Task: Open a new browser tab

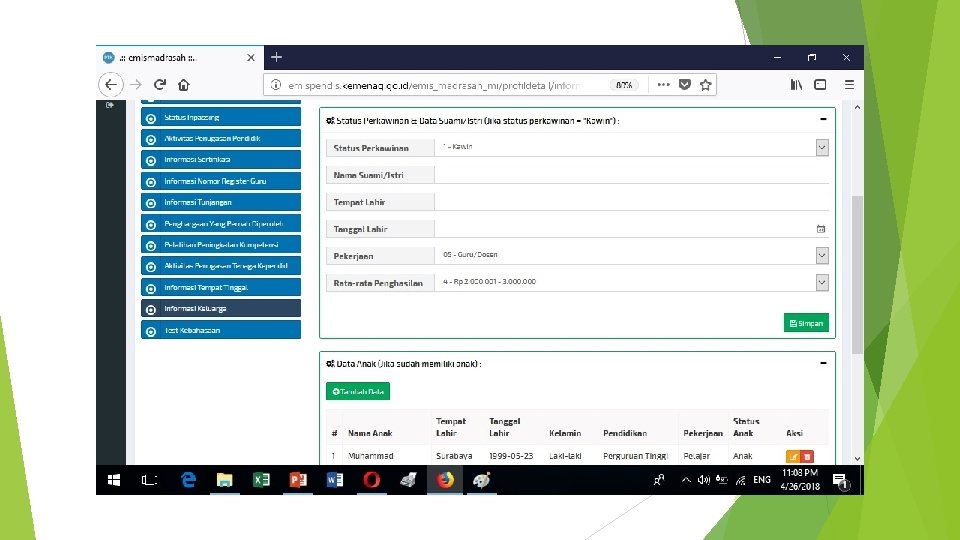Action: tap(276, 58)
